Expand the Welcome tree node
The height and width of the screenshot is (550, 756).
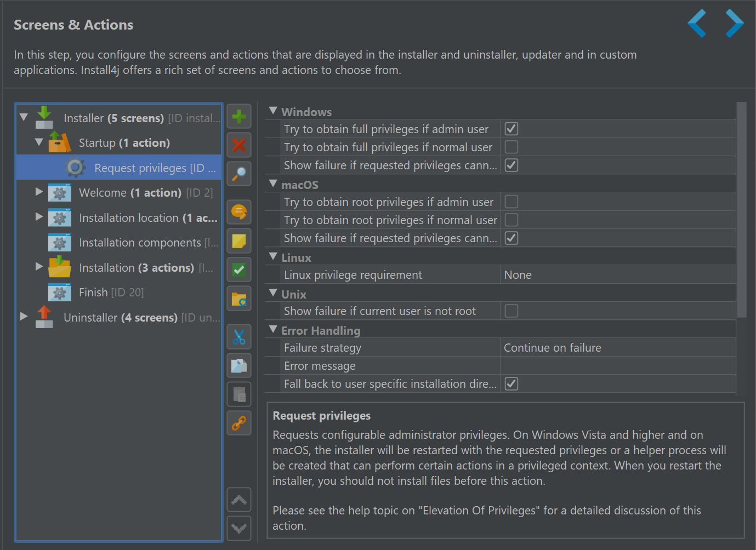[x=39, y=192]
